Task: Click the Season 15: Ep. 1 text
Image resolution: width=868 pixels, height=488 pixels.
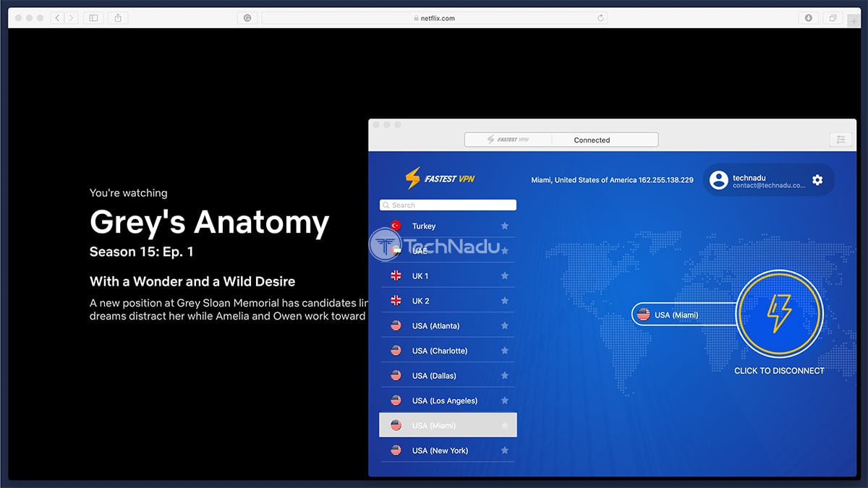Action: [142, 252]
